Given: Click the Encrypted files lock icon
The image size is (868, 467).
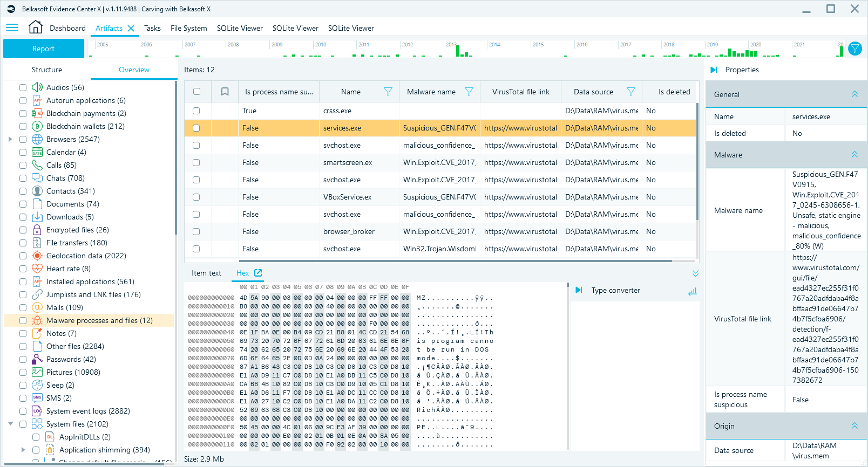Looking at the screenshot, I should [37, 230].
